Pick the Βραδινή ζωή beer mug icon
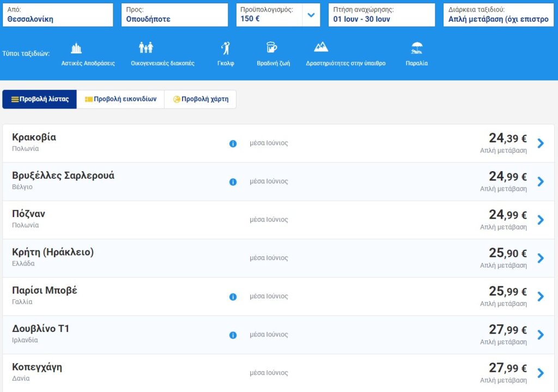The height and width of the screenshot is (392, 558). (x=271, y=49)
